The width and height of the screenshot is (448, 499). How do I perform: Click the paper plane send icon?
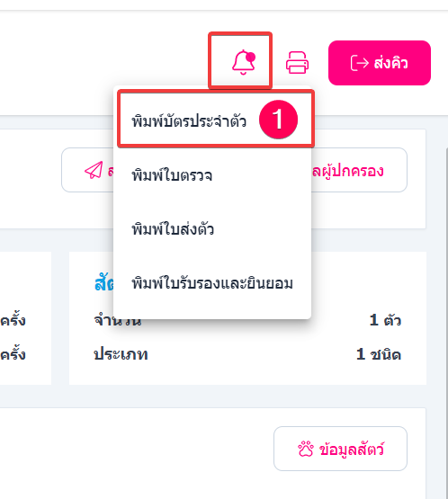[94, 170]
